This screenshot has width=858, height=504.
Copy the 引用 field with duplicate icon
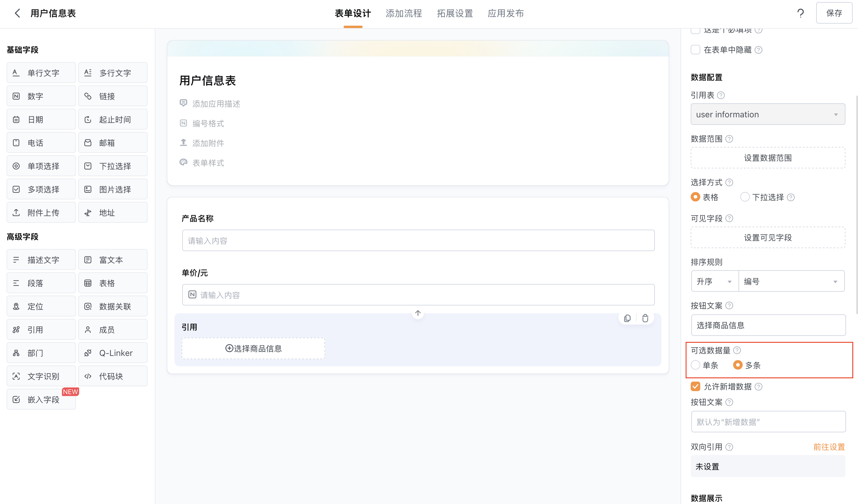[x=627, y=318]
